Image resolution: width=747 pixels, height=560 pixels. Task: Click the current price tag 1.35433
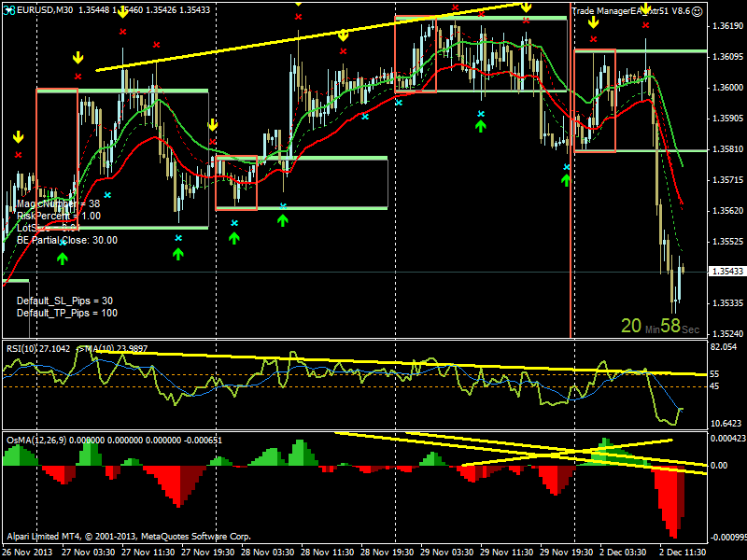(727, 271)
